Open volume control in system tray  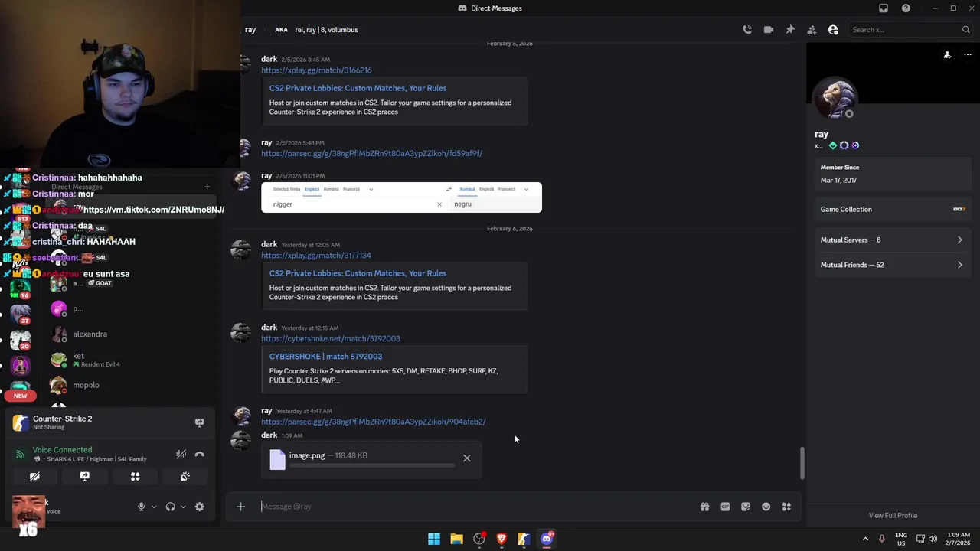[x=933, y=539]
